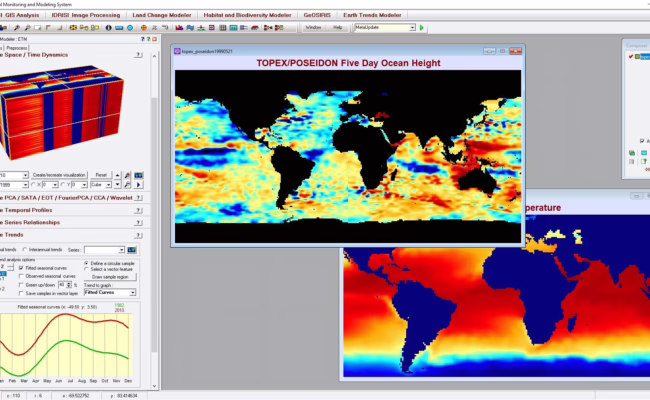This screenshot has height=400, width=650.
Task: Click the olive grid columns icon in toolbar
Action: point(223,28)
